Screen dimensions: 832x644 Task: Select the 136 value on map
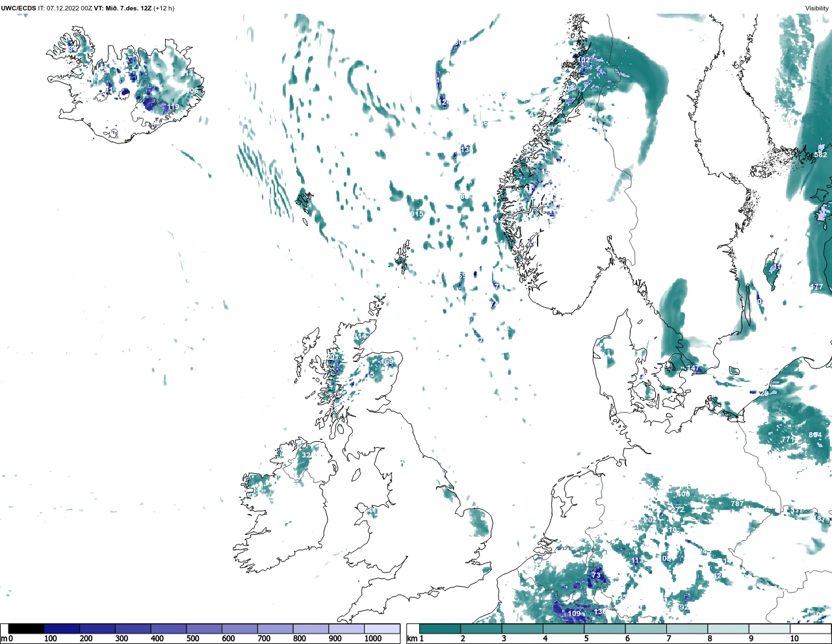(600, 612)
